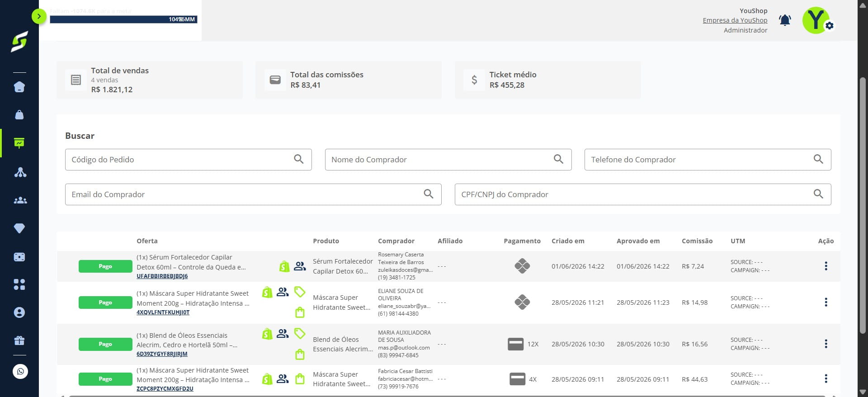Search by Email do Comprador magnifier

pyautogui.click(x=429, y=194)
